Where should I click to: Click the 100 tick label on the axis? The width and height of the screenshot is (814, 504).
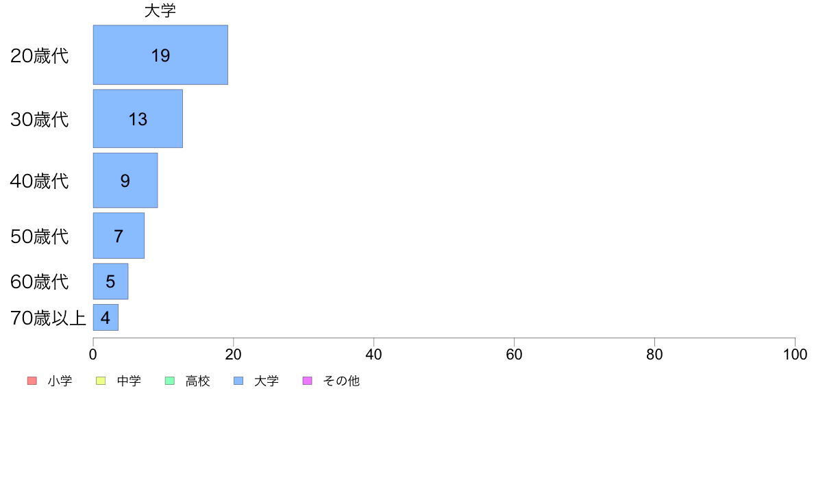coord(795,354)
